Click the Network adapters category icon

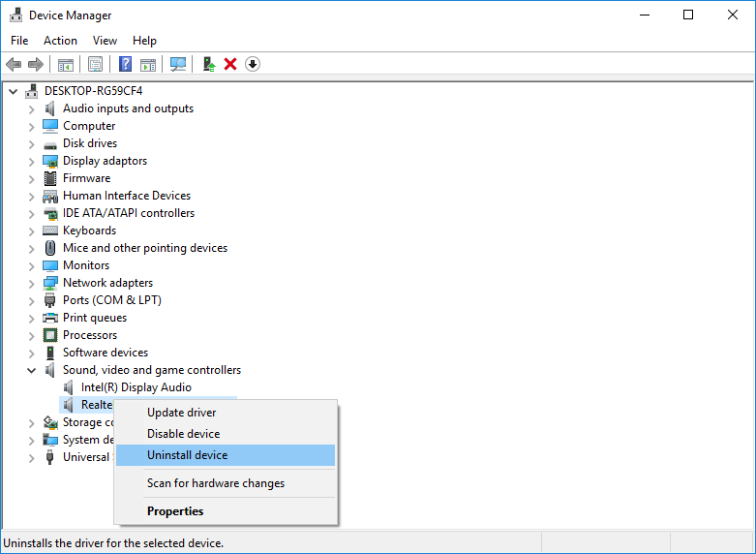coord(50,283)
